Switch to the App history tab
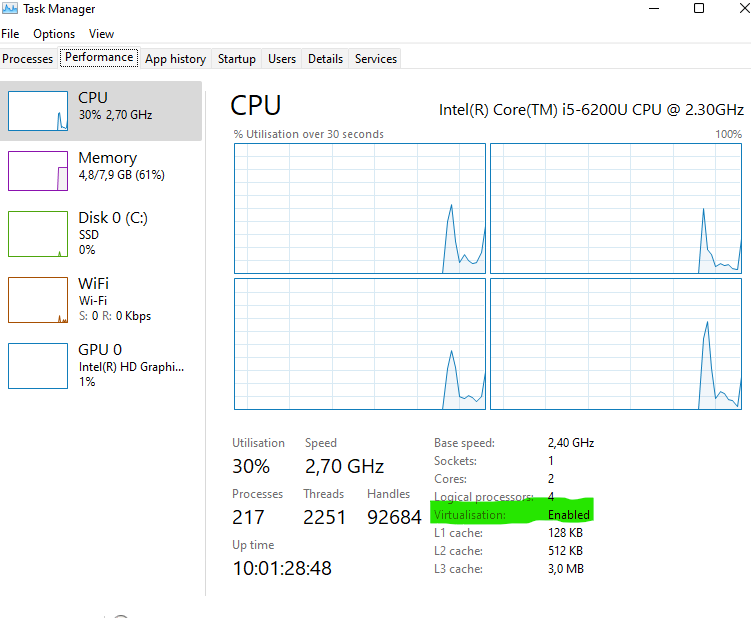This screenshot has width=751, height=618. coord(175,59)
